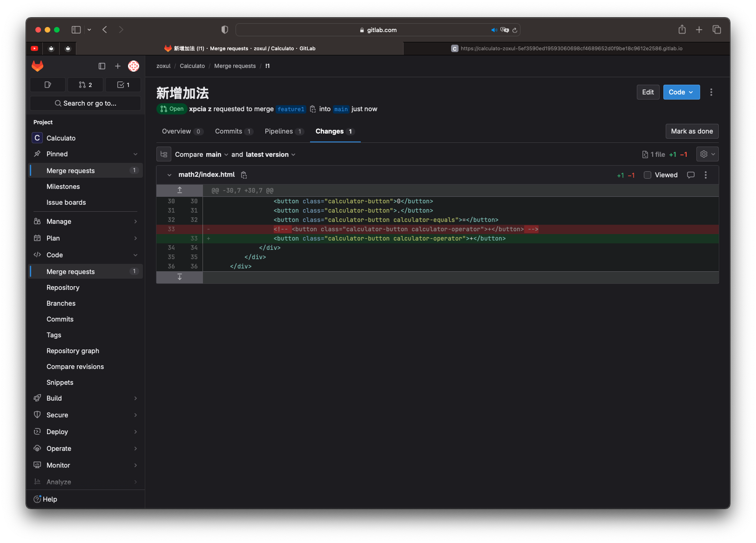Image resolution: width=756 pixels, height=543 pixels.
Task: Copy the math2/index.html file path
Action: tap(244, 175)
